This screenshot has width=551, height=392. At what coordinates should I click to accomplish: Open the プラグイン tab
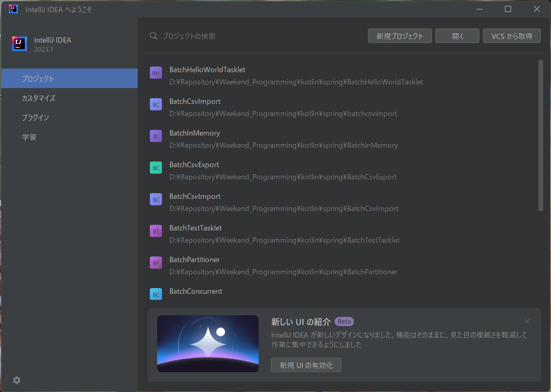pos(69,117)
